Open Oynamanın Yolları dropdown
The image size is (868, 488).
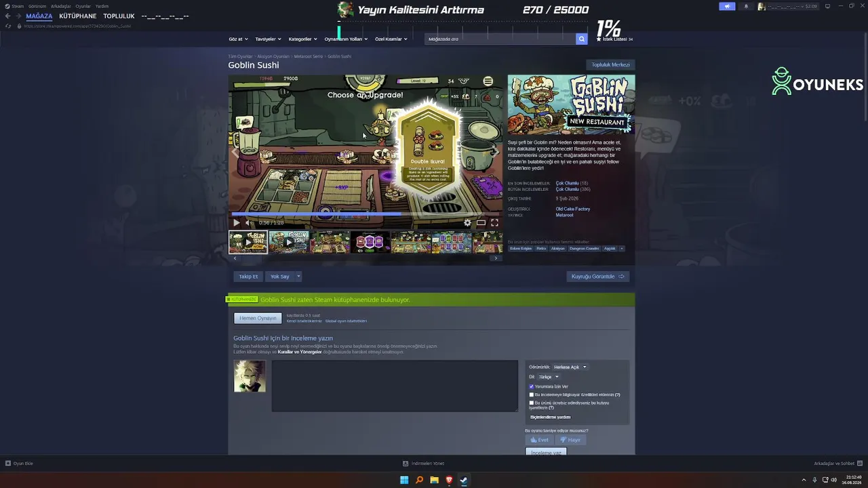[x=346, y=39]
